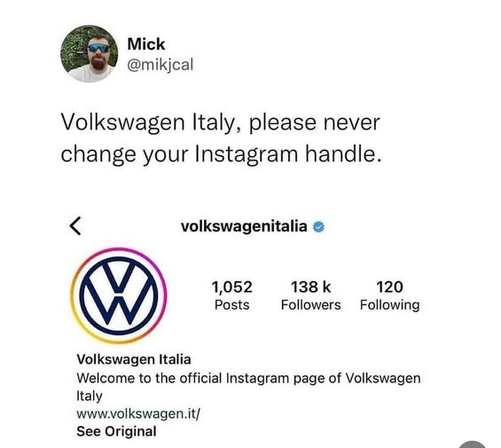
Task: Open Mick's profile picture
Action: 90,54
